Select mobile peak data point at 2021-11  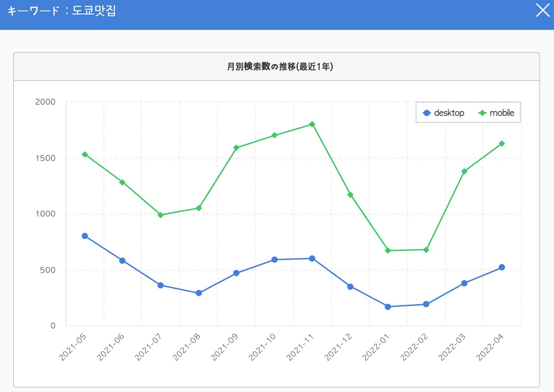pos(312,124)
